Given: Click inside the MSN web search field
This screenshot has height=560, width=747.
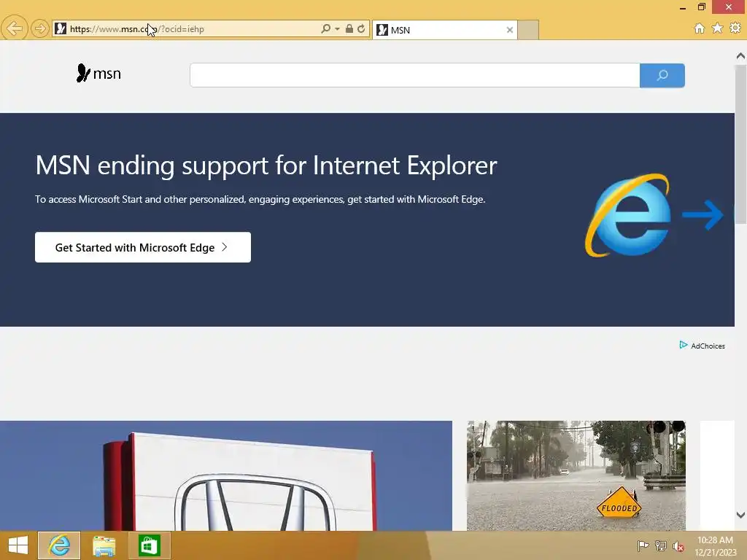Looking at the screenshot, I should click(x=414, y=75).
